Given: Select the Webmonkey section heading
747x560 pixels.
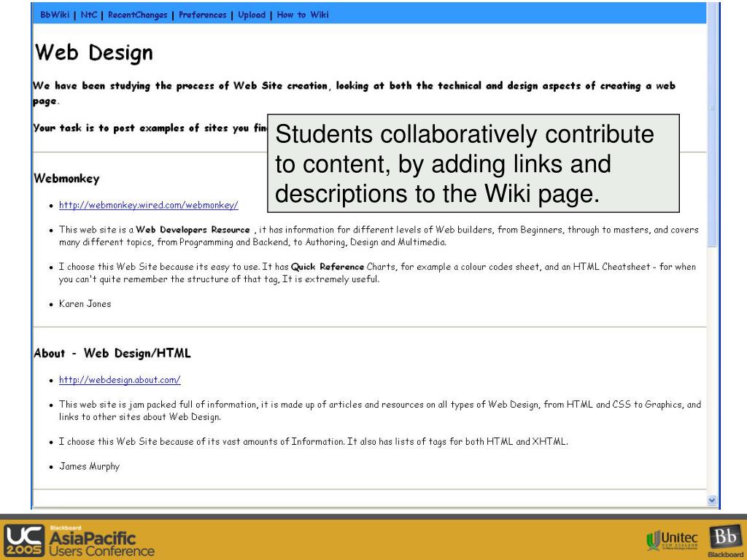Looking at the screenshot, I should [66, 179].
